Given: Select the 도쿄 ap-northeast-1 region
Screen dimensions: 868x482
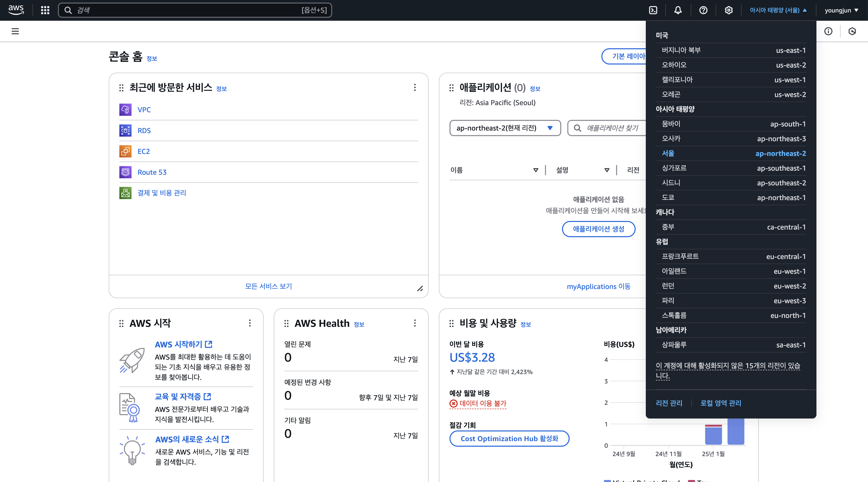Looking at the screenshot, I should pos(731,198).
